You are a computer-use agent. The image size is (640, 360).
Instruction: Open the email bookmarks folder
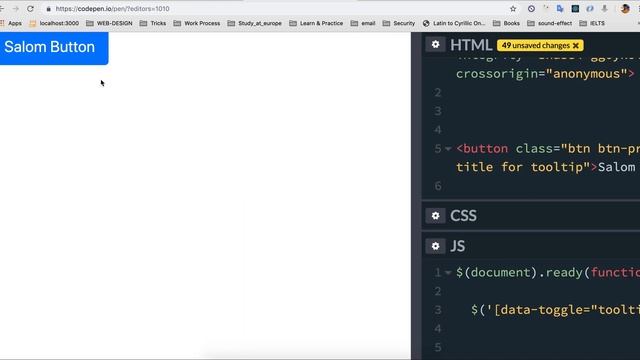point(363,23)
